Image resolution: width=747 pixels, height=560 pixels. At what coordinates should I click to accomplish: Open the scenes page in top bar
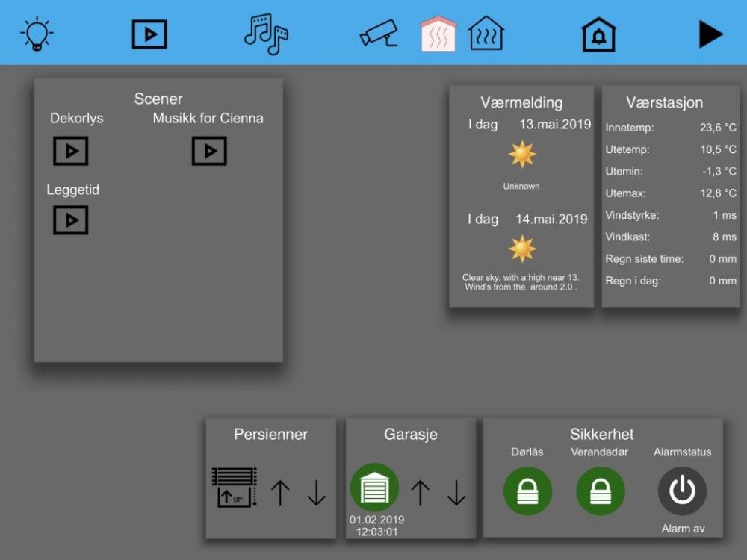click(x=149, y=34)
